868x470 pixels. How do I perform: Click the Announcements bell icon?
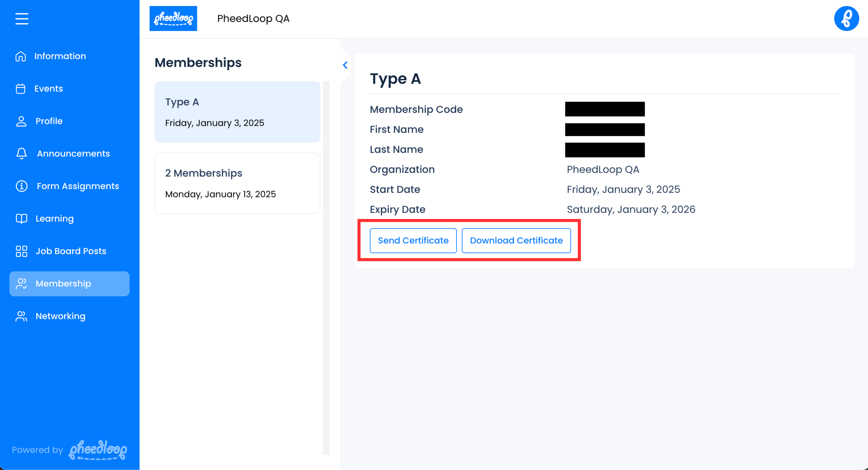pos(22,154)
